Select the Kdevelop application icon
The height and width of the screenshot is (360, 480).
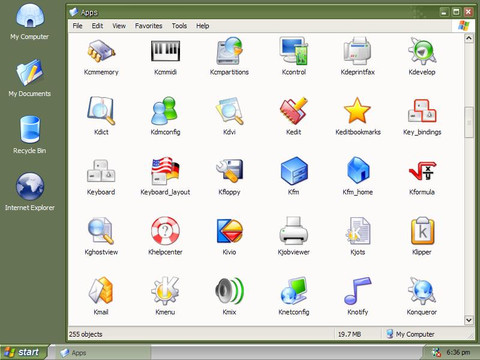(422, 51)
